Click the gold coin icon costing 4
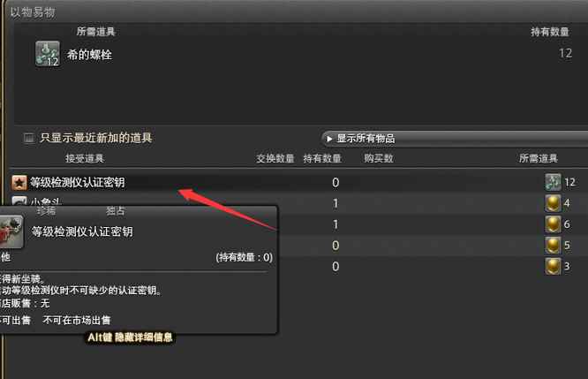Viewport: 588px width, 379px height. coord(553,203)
